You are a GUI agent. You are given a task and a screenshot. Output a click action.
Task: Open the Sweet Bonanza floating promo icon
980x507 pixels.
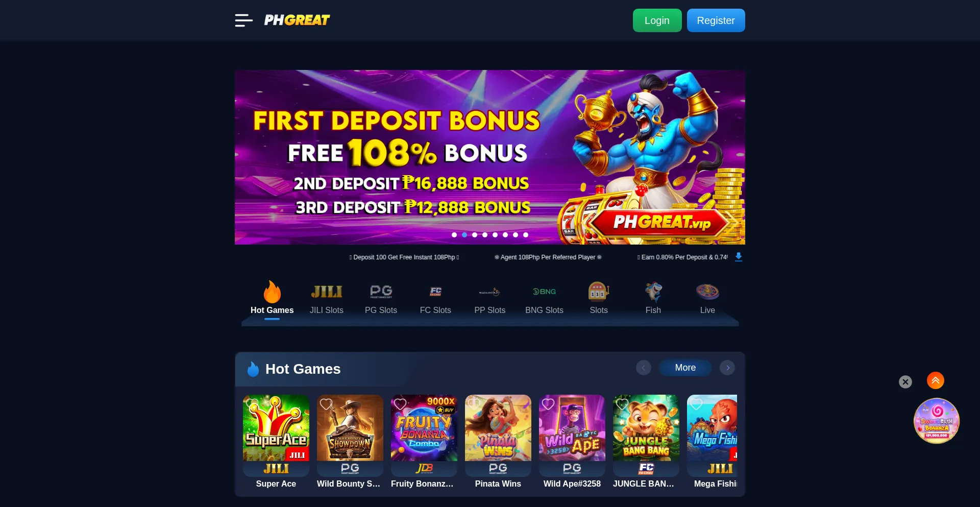click(x=937, y=421)
